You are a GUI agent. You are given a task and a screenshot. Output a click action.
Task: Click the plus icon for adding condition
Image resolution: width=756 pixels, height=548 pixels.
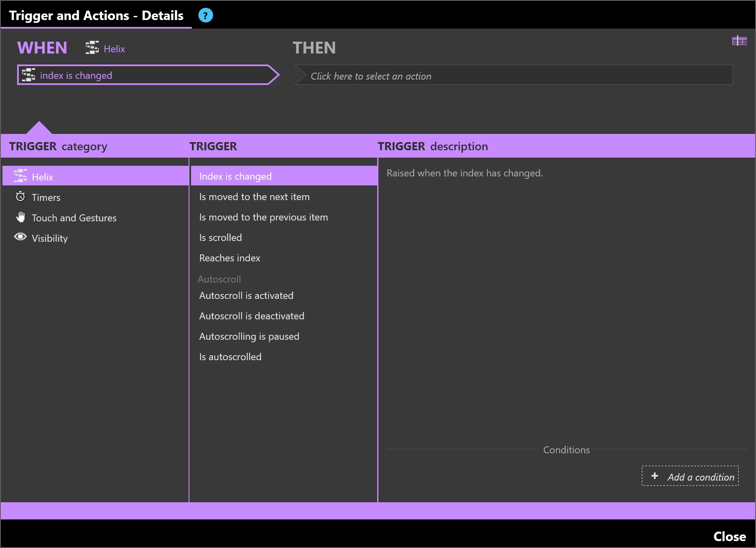(x=655, y=476)
